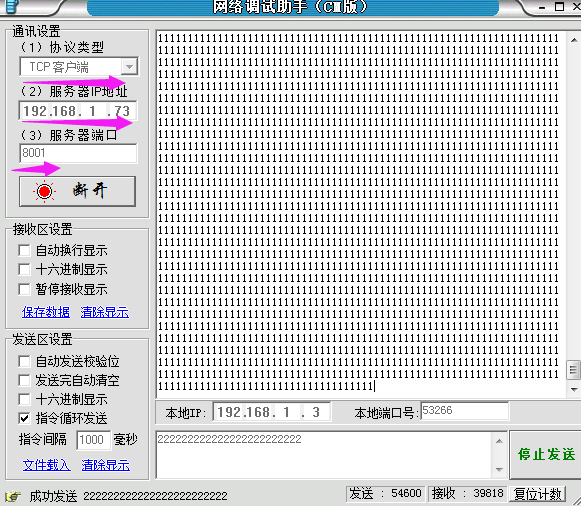The width and height of the screenshot is (581, 506).
Task: Click the 停止发送 button
Action: [x=546, y=455]
